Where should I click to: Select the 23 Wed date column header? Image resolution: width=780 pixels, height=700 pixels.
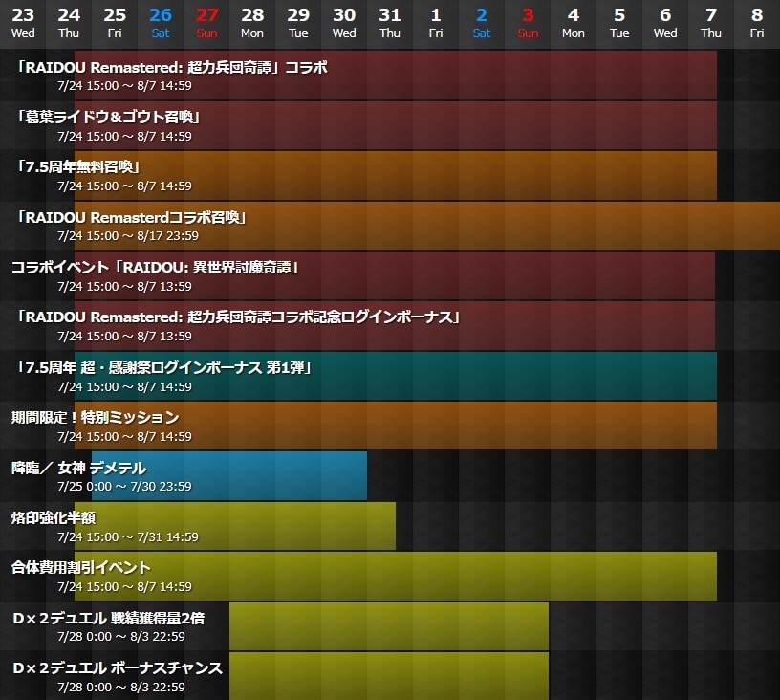tap(23, 24)
